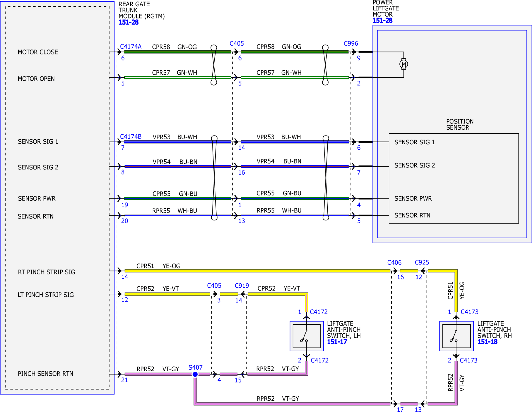This screenshot has height=412, width=532.
Task: Select the C4173 label at pin 1
Action: 469,312
